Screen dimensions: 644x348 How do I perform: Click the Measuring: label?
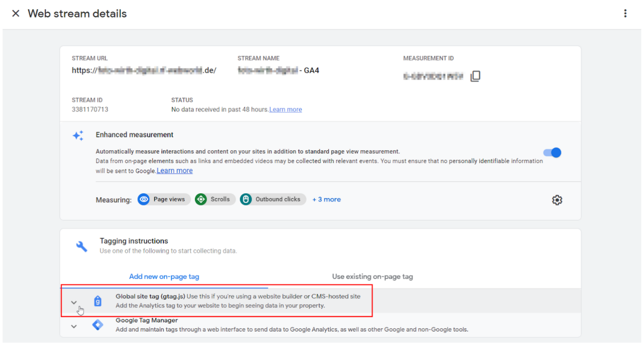click(x=113, y=200)
